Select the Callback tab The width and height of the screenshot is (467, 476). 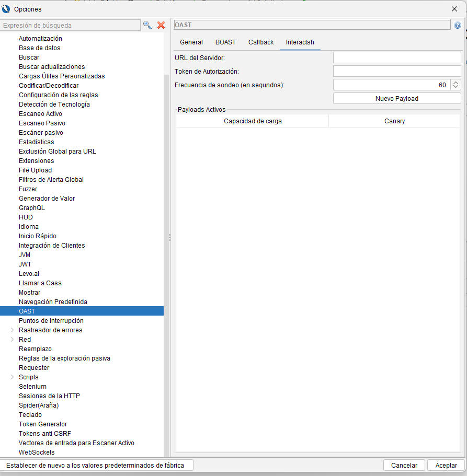click(x=261, y=42)
